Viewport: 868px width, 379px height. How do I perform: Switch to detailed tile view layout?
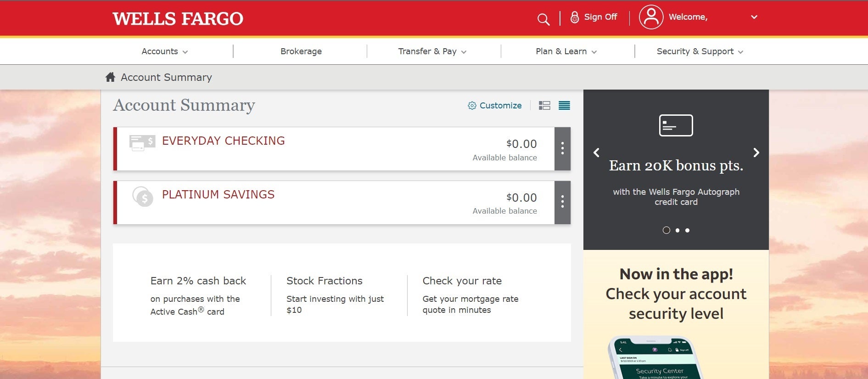544,106
